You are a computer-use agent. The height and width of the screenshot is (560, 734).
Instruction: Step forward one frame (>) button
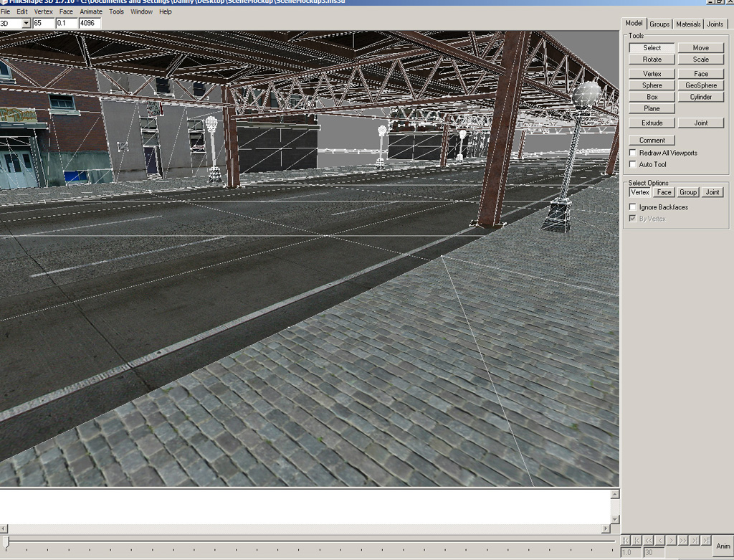coord(671,541)
